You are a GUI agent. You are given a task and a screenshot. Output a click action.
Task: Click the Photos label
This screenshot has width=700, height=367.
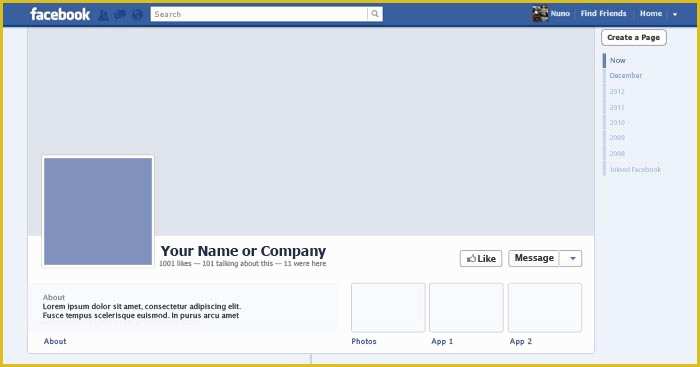click(x=364, y=342)
